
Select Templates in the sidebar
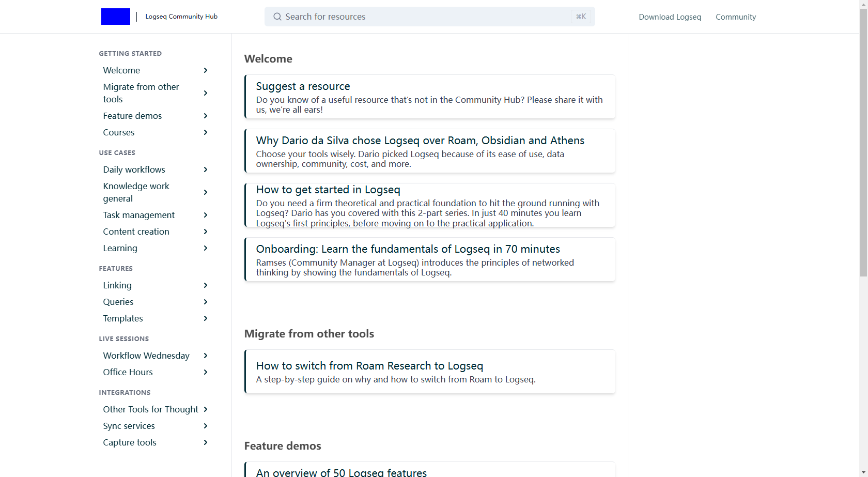click(x=123, y=318)
